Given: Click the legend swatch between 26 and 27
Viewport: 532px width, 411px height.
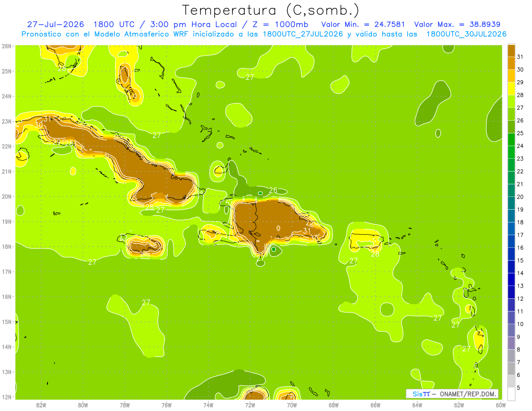Looking at the screenshot, I should point(512,114).
